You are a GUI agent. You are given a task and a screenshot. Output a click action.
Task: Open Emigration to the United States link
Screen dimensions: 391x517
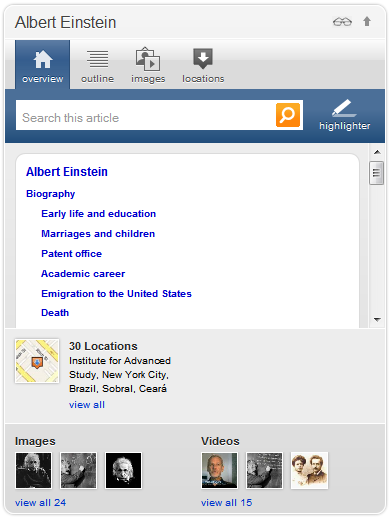pyautogui.click(x=116, y=294)
